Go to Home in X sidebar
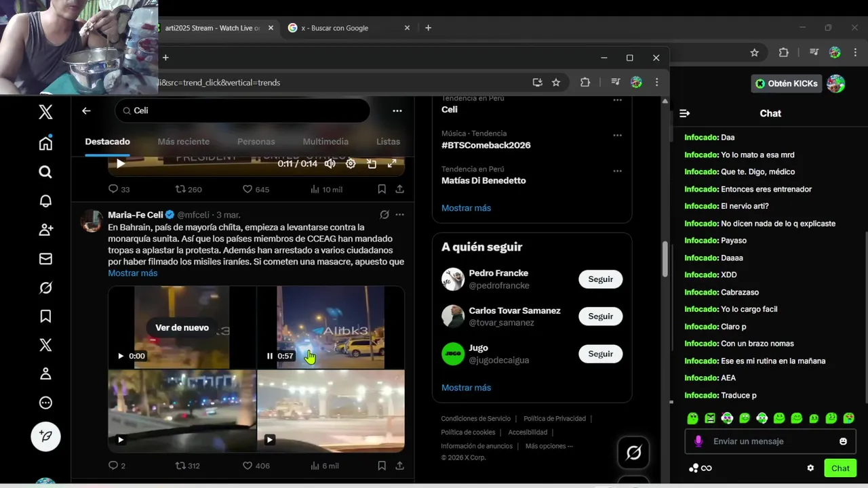This screenshot has height=488, width=868. click(45, 143)
